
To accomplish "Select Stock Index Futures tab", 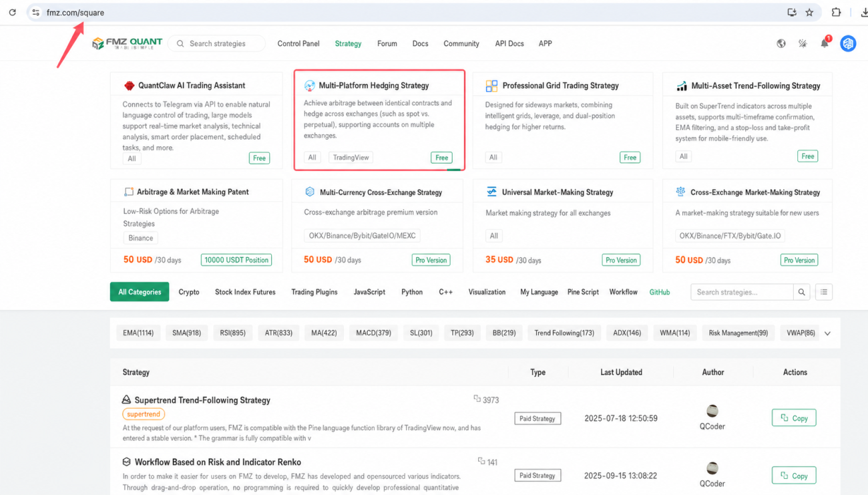I will [x=245, y=292].
